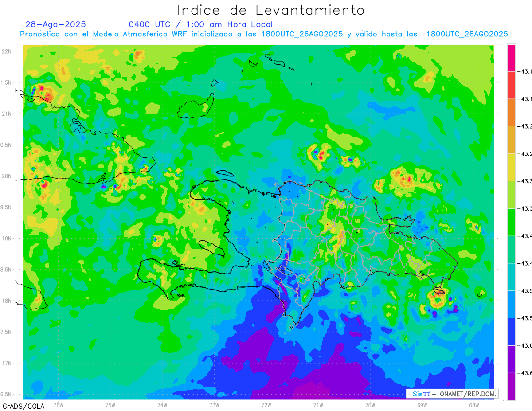Click the 'GrADS/COLA' label
The width and height of the screenshot is (532, 411).
pos(23,406)
